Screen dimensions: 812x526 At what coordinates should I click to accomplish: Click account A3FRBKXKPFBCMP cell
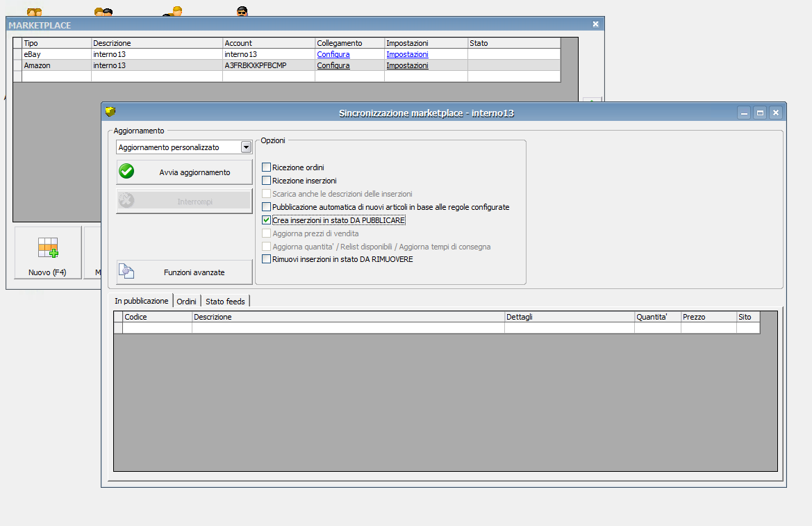[269, 66]
